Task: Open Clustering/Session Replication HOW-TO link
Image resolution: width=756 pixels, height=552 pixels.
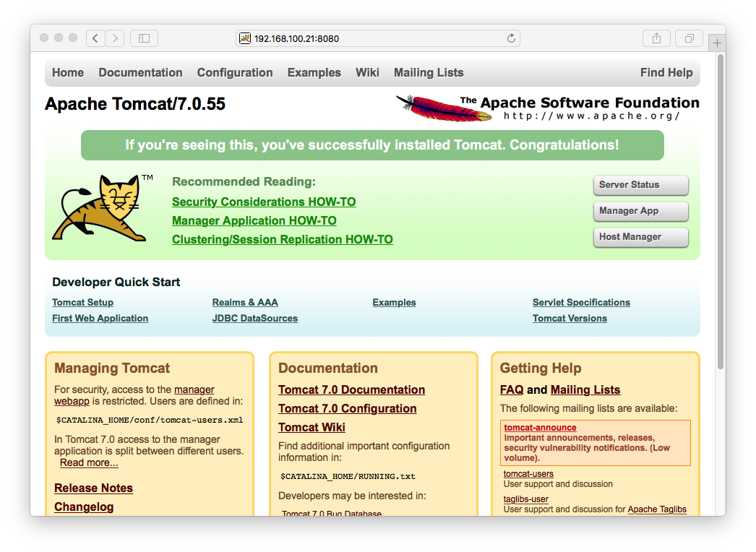Action: pyautogui.click(x=283, y=239)
